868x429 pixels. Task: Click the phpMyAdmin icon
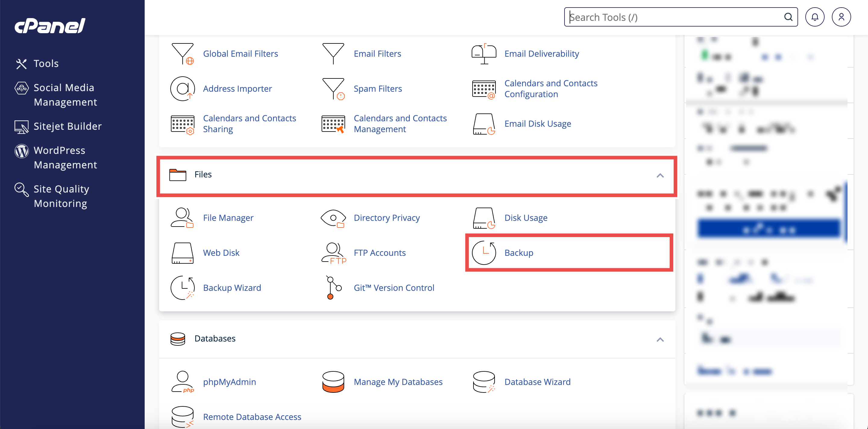182,382
